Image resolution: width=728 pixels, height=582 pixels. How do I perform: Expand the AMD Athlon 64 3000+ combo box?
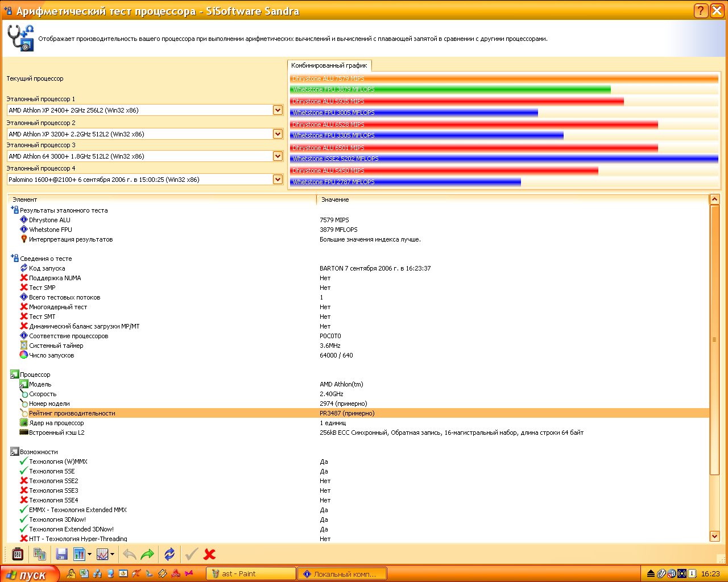[x=278, y=156]
